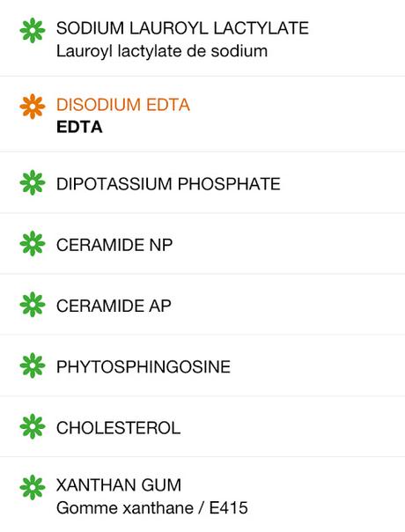Select DIPOTASSIUM PHOSPHATE list item
The image size is (405, 532).
click(x=202, y=182)
